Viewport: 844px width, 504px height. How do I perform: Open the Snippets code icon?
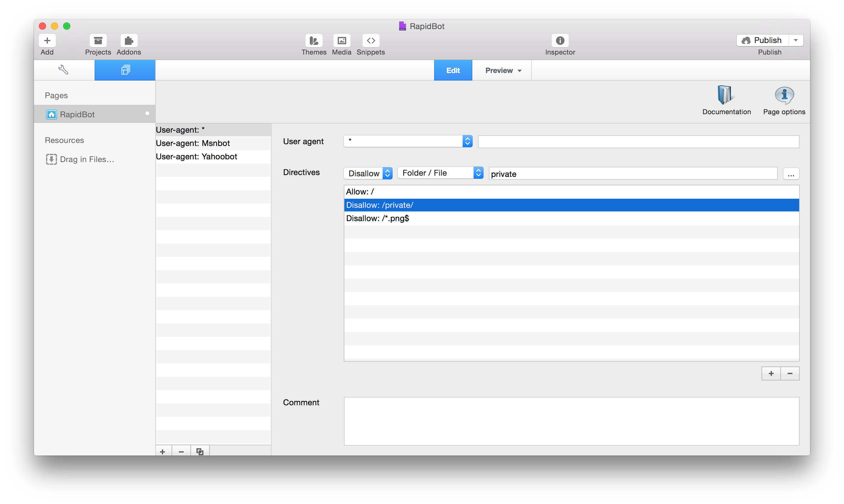(x=370, y=41)
